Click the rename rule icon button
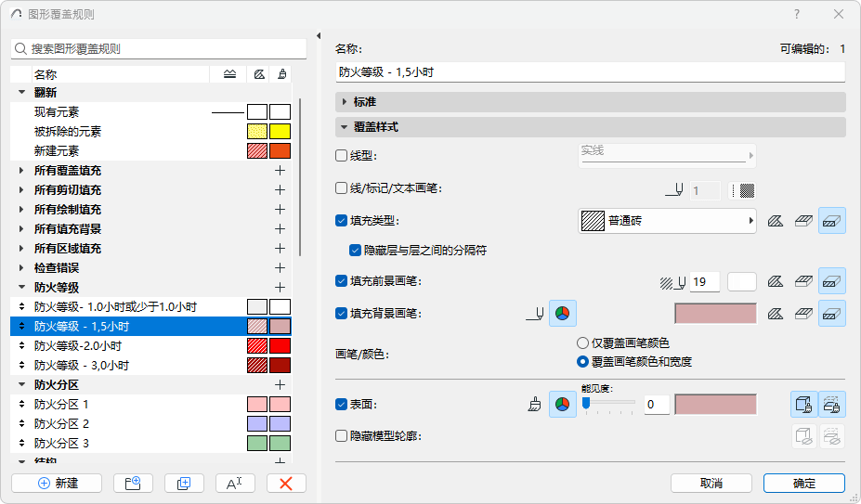The height and width of the screenshot is (504, 861). click(x=235, y=484)
